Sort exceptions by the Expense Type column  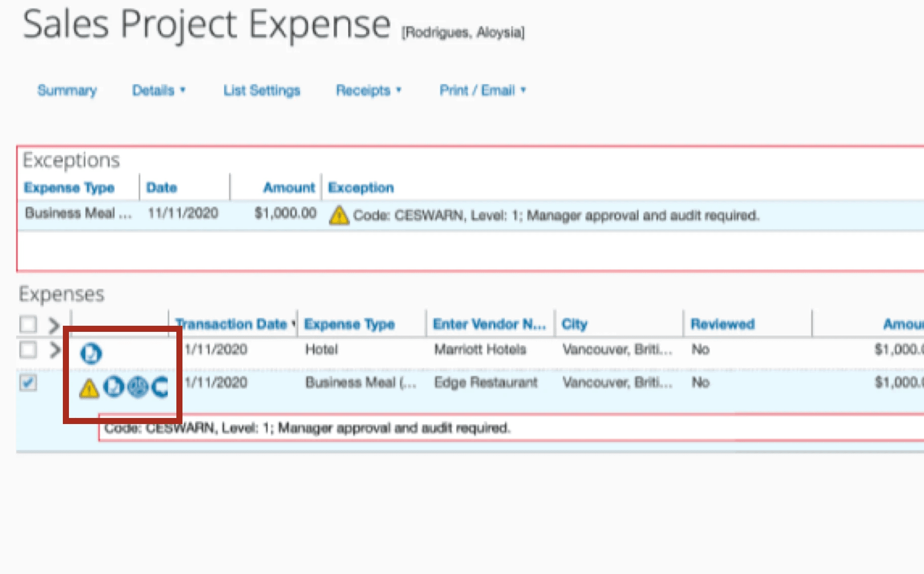coord(69,188)
